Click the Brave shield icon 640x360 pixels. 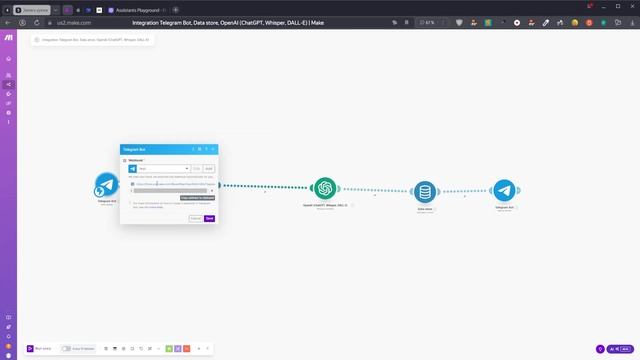click(x=459, y=23)
